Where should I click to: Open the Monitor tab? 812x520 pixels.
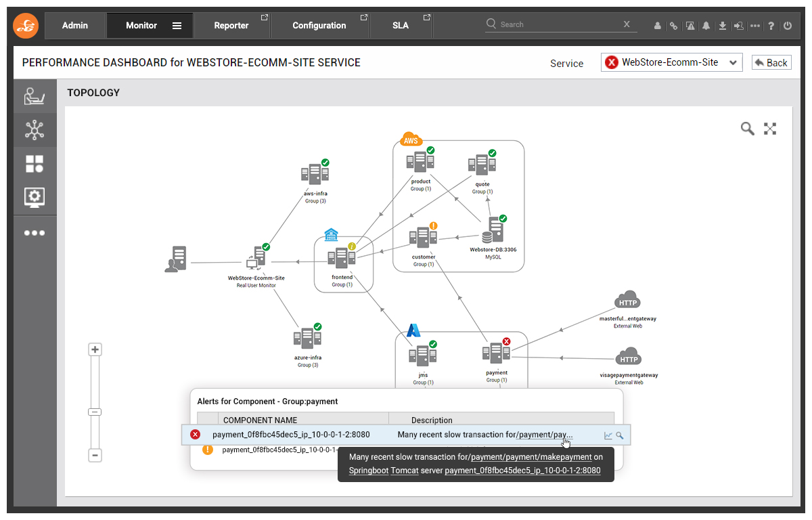(141, 26)
